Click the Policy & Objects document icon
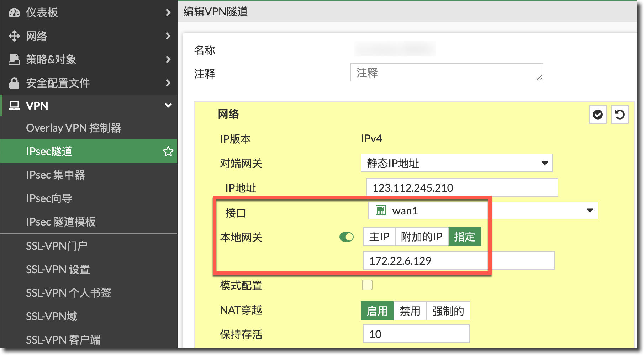This screenshot has height=355, width=644. (14, 59)
